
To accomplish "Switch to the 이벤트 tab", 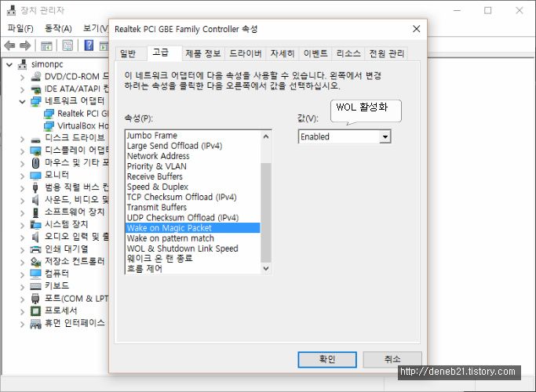I will tap(315, 53).
